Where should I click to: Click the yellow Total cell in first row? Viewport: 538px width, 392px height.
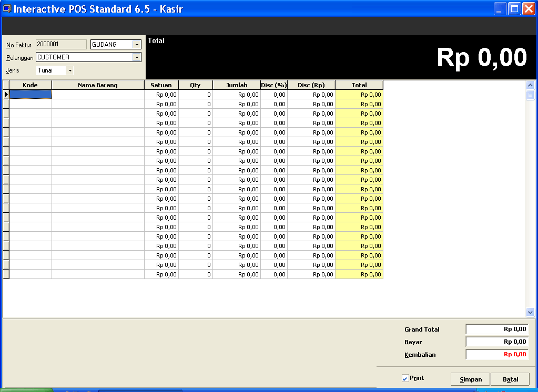click(359, 94)
